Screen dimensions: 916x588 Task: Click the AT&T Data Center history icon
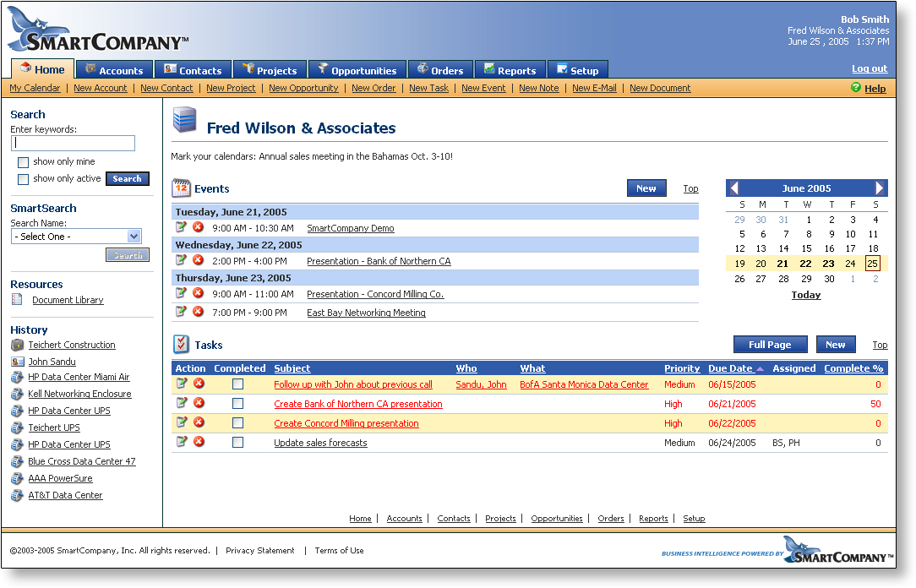(18, 496)
